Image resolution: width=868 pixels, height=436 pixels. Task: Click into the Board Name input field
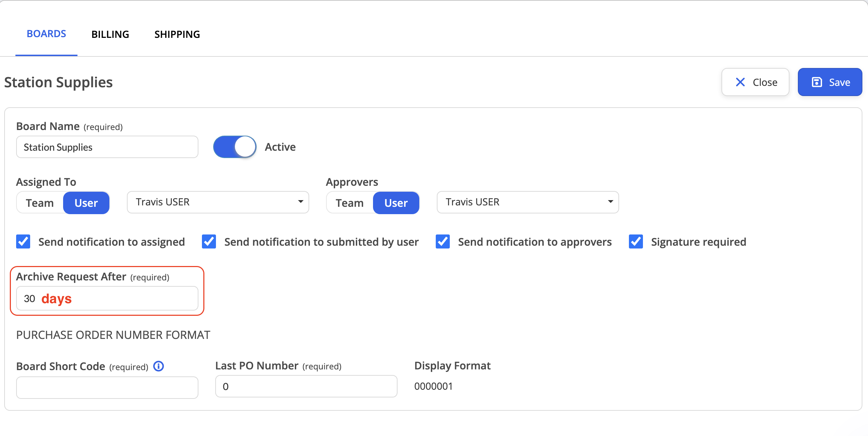click(x=107, y=147)
